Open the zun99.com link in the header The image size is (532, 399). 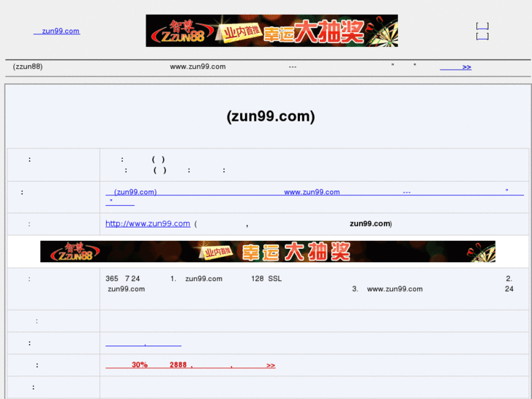(56, 31)
